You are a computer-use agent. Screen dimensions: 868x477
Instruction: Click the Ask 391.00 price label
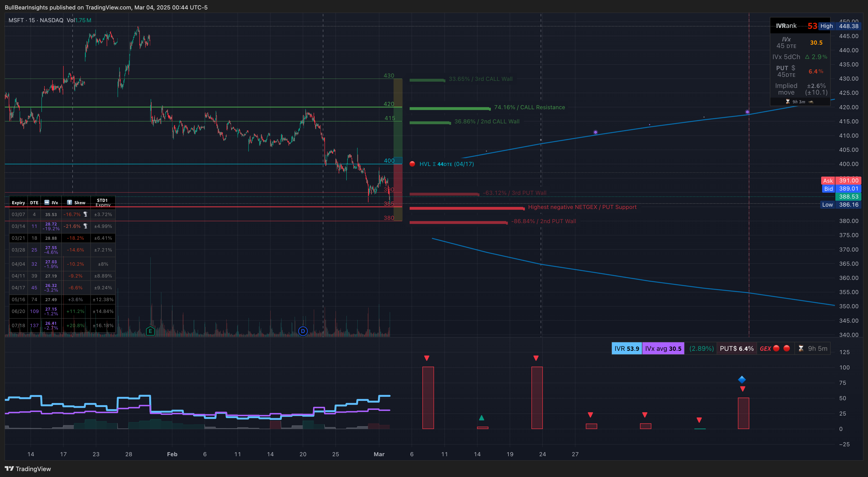[841, 181]
